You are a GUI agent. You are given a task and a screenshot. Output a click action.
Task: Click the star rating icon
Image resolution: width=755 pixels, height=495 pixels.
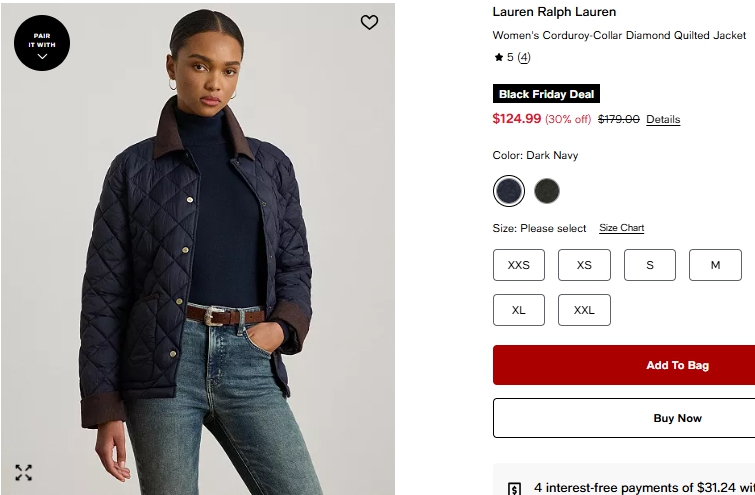click(498, 57)
